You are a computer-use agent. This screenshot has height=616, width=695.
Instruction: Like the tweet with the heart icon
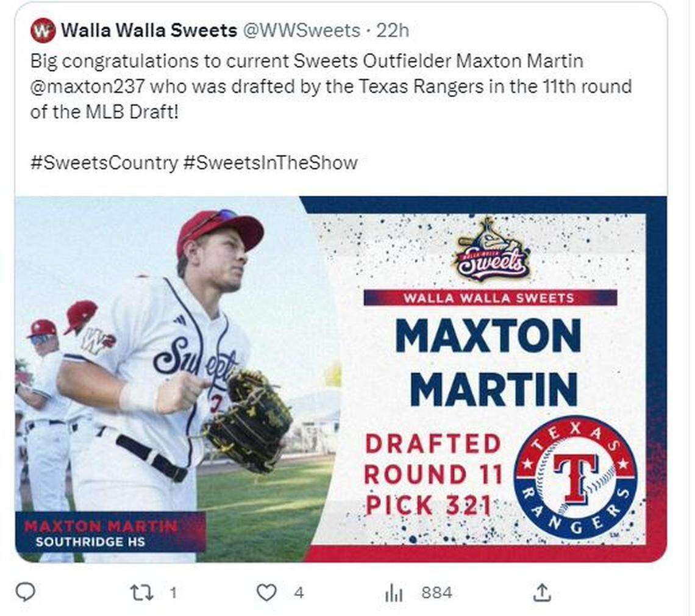(x=266, y=592)
